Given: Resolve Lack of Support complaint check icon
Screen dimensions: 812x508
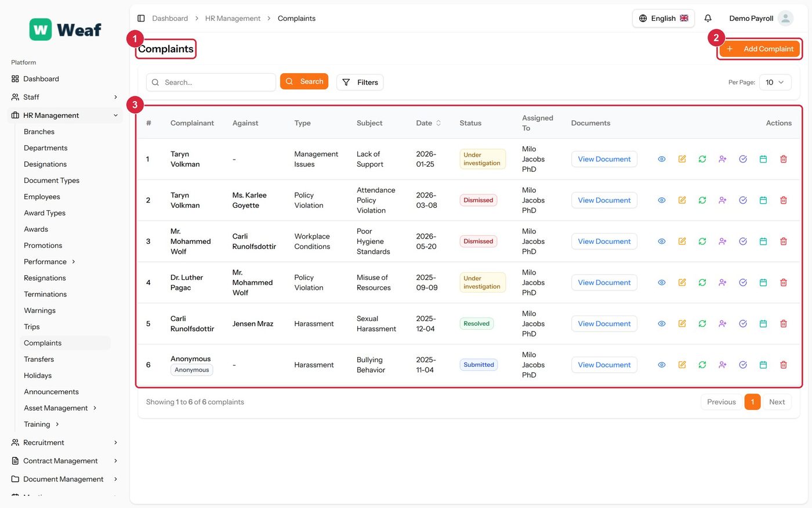Looking at the screenshot, I should (743, 159).
